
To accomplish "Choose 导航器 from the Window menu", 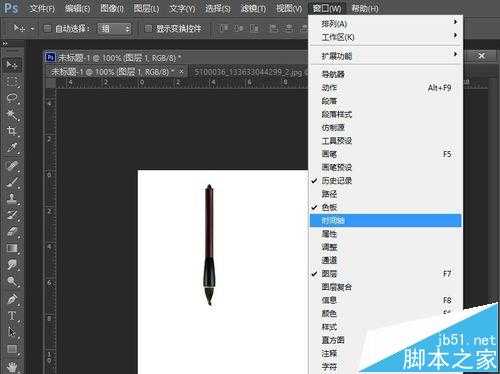I will pos(386,74).
